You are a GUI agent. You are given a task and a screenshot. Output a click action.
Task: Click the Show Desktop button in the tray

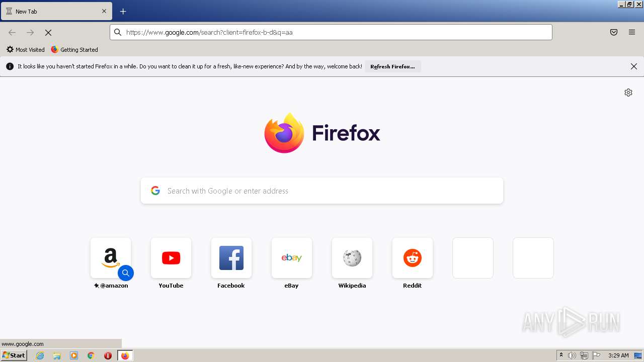[638, 355]
